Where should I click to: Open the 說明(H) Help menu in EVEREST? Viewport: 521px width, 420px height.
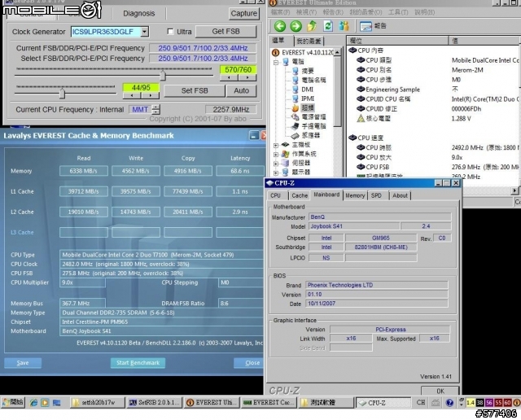click(x=424, y=12)
